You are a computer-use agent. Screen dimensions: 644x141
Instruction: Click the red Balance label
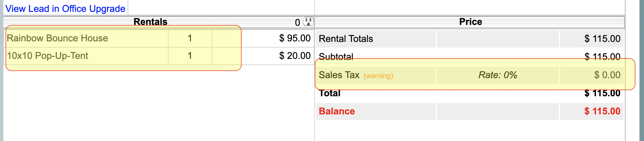[x=337, y=111]
